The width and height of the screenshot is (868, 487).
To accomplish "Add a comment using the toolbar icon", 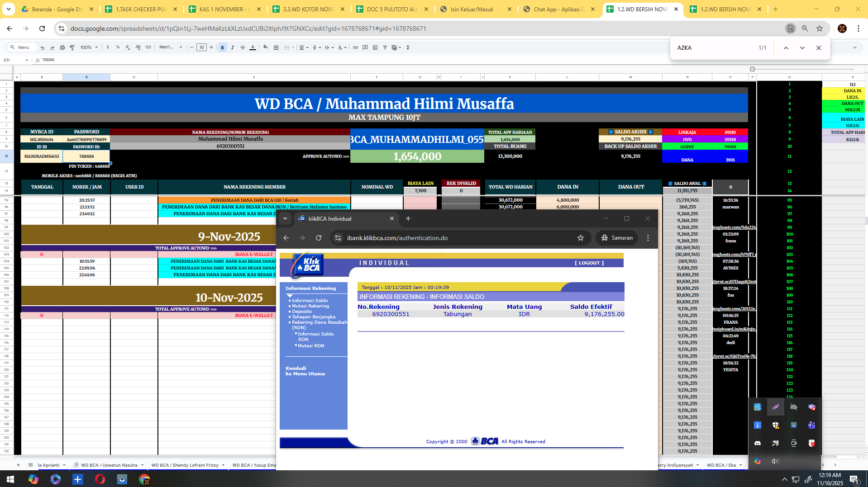I will (365, 47).
